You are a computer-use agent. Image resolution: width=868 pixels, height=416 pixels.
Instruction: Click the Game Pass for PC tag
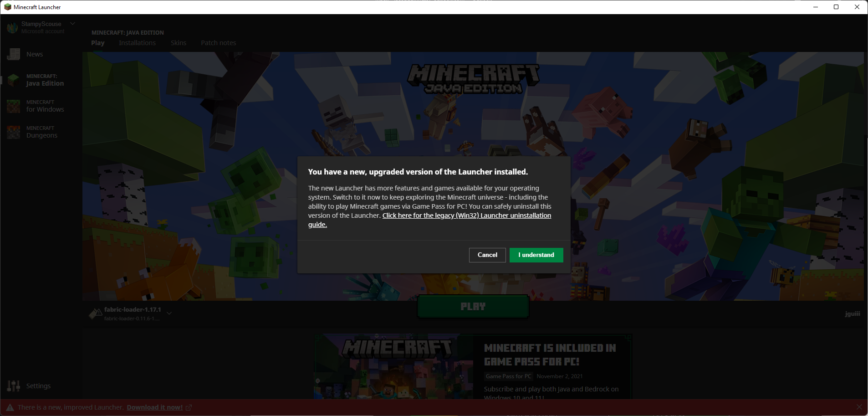coord(508,376)
